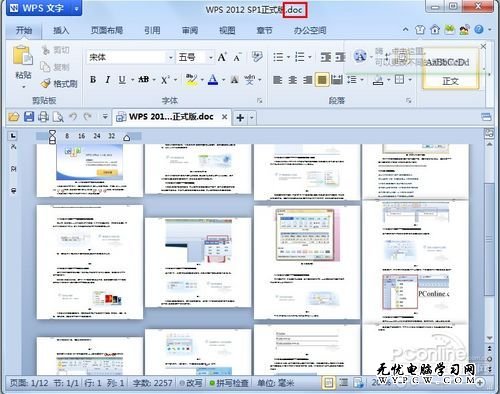This screenshot has height=394, width=500.
Task: Align paragraph text to the left
Action: click(278, 80)
